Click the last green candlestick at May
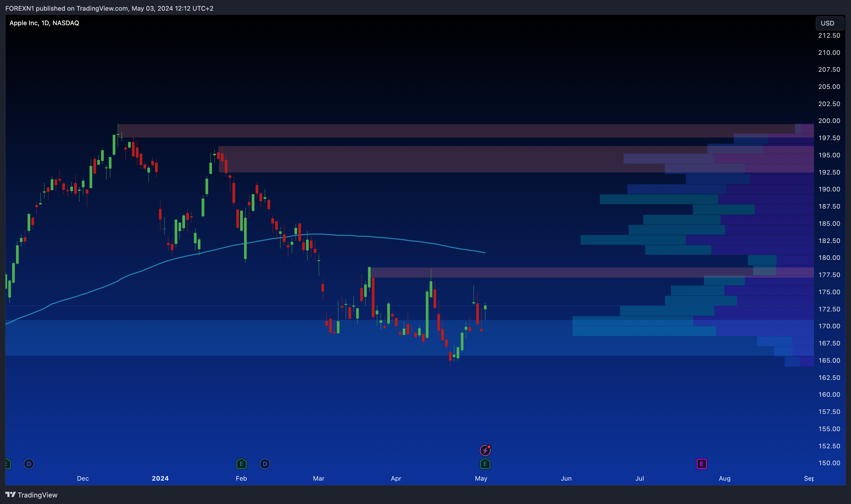 coord(485,307)
